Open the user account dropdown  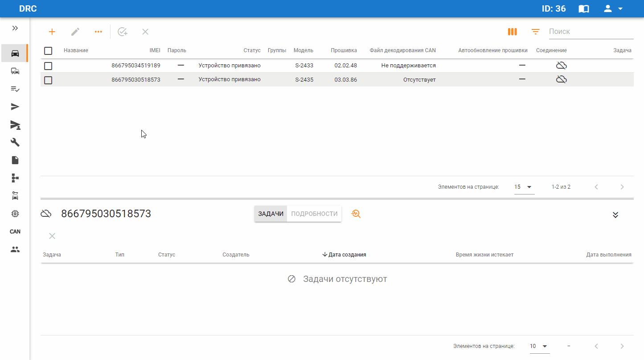click(x=613, y=8)
